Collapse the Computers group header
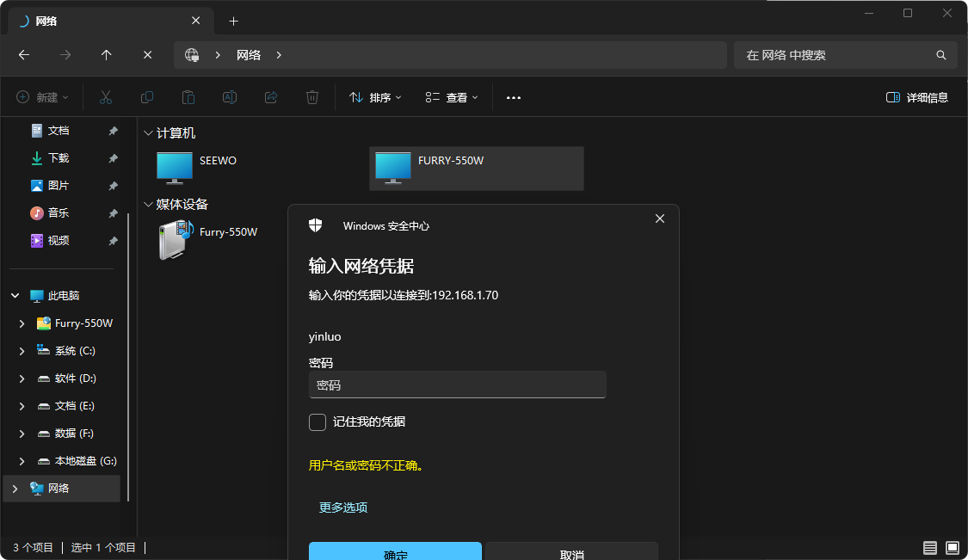 (148, 133)
